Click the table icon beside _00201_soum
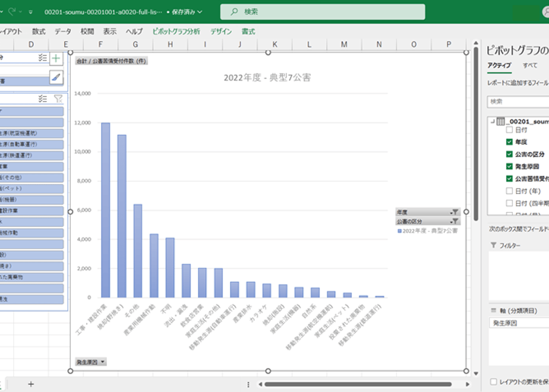549x392 pixels. tap(501, 121)
